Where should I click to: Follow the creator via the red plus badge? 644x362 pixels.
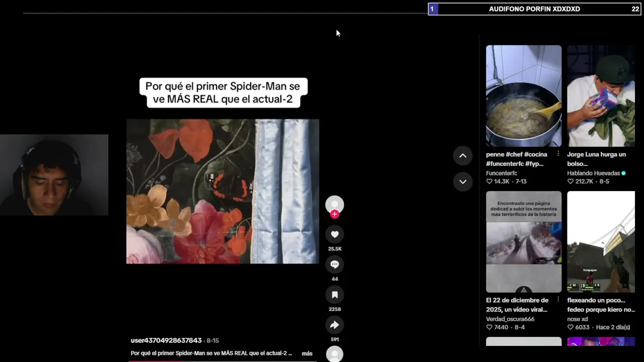point(335,214)
